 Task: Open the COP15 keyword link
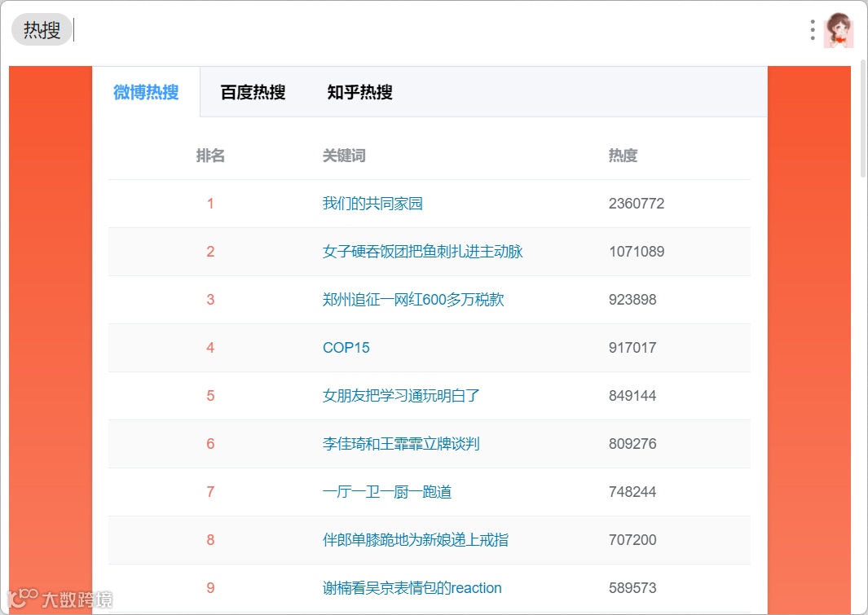[346, 348]
